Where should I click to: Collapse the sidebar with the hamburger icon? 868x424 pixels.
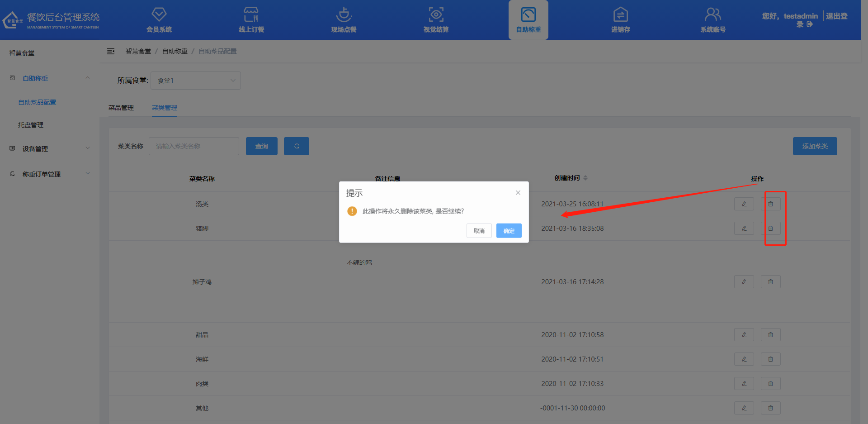tap(111, 51)
